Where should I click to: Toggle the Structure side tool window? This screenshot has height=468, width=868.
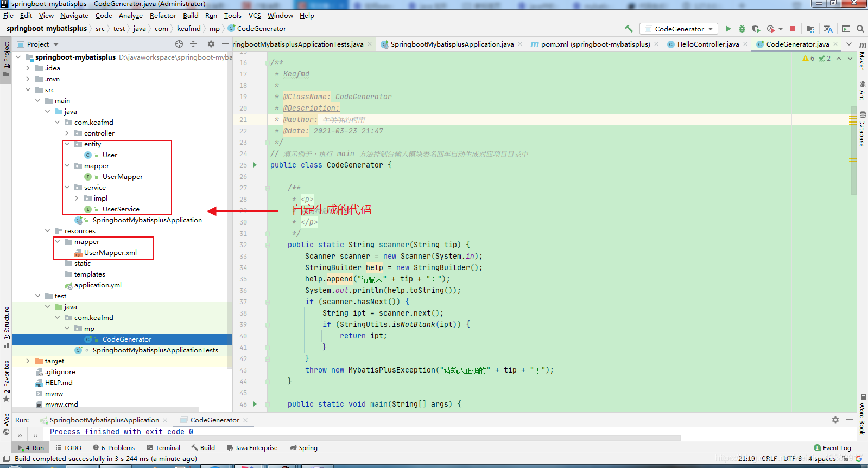pyautogui.click(x=7, y=326)
